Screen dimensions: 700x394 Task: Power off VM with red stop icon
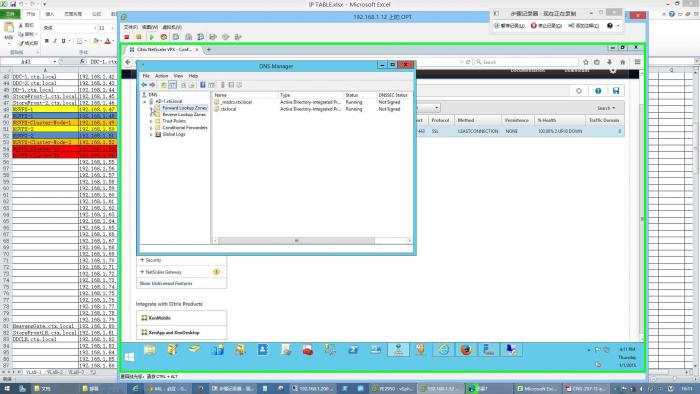click(x=127, y=37)
